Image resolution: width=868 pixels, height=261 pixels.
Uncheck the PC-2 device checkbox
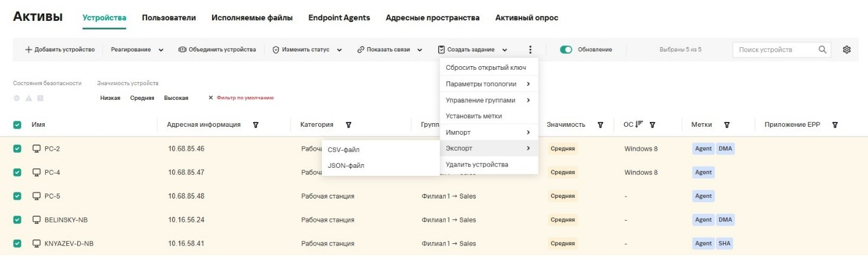(x=17, y=149)
